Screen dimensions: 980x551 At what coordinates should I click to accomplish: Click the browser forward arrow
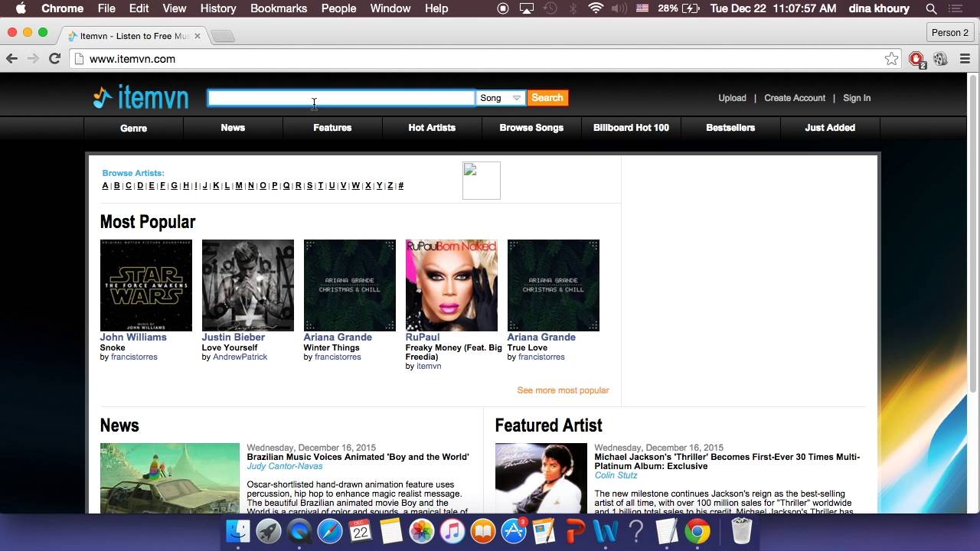tap(33, 59)
